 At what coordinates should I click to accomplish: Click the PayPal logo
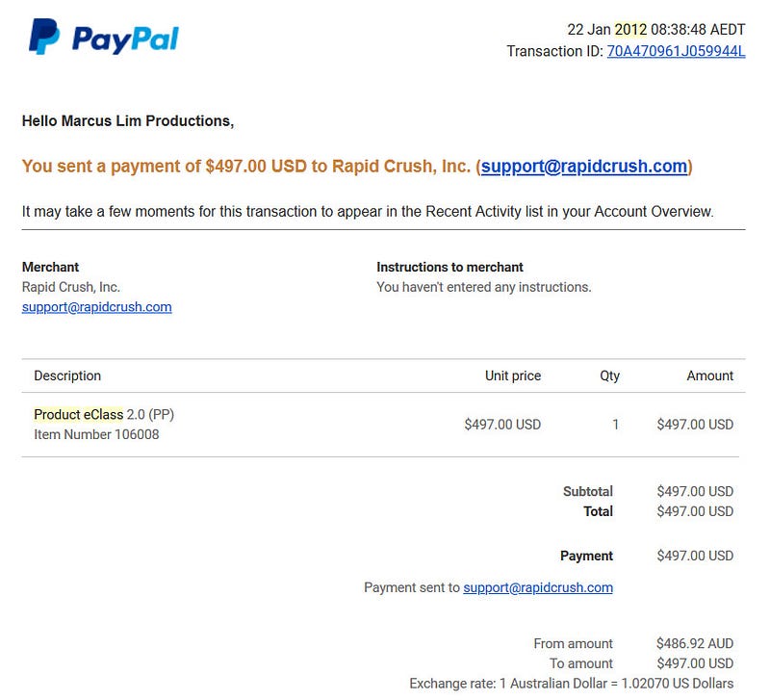(104, 38)
